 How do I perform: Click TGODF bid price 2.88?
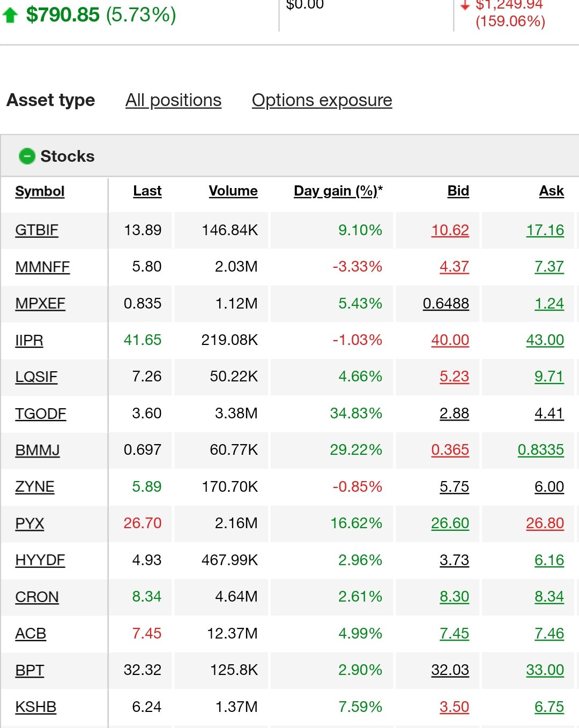tap(455, 413)
